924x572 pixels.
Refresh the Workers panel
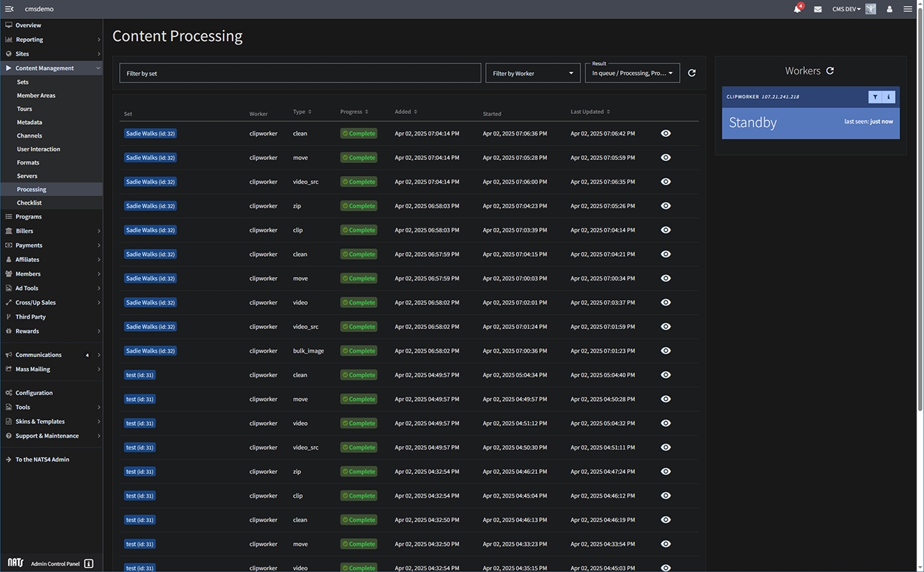pos(830,71)
